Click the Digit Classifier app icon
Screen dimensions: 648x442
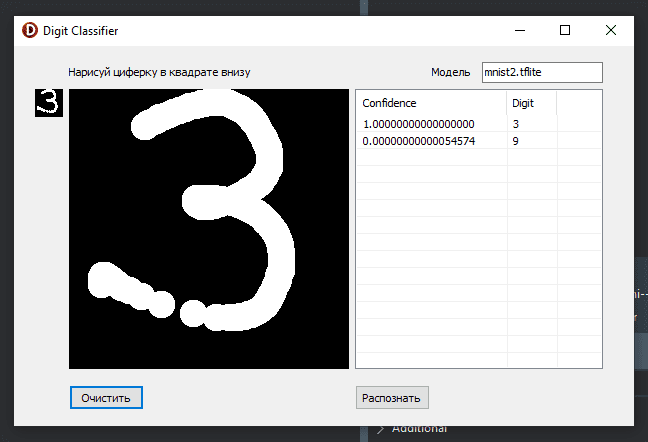click(30, 30)
